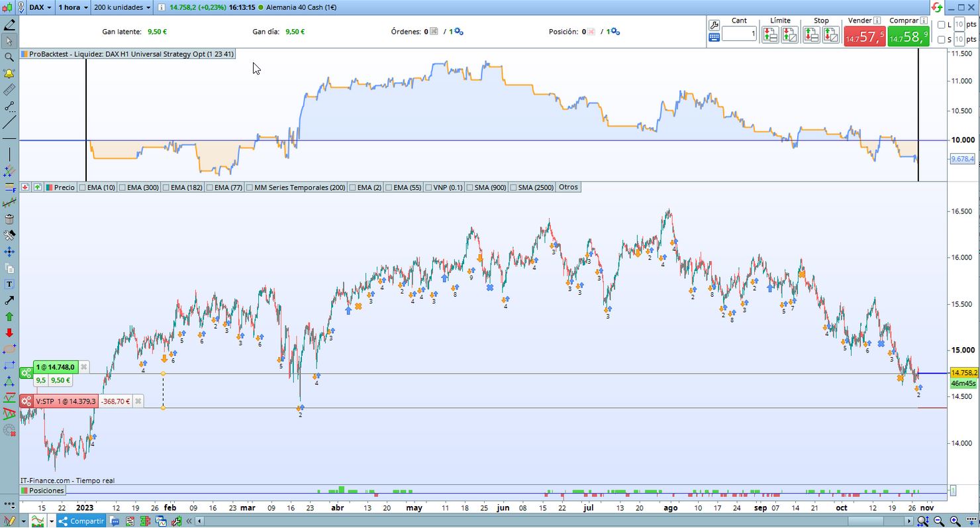Image resolution: width=980 pixels, height=528 pixels.
Task: Open order 1 @ 14.748,0 settings gear
Action: click(x=26, y=373)
